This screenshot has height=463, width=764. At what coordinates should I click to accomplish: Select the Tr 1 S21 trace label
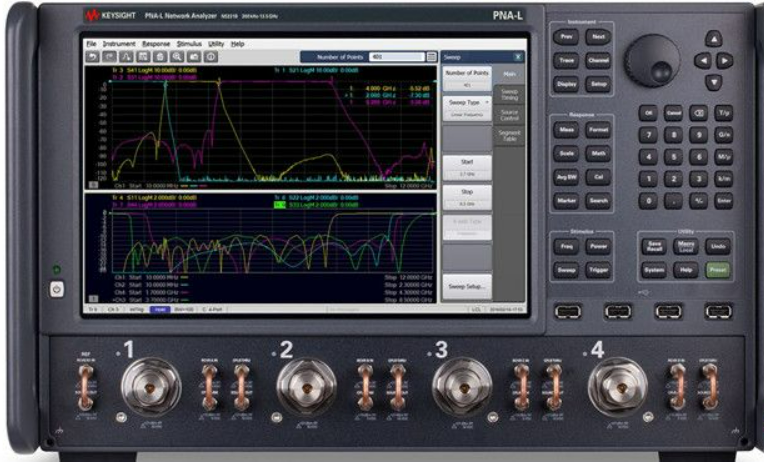click(x=316, y=70)
